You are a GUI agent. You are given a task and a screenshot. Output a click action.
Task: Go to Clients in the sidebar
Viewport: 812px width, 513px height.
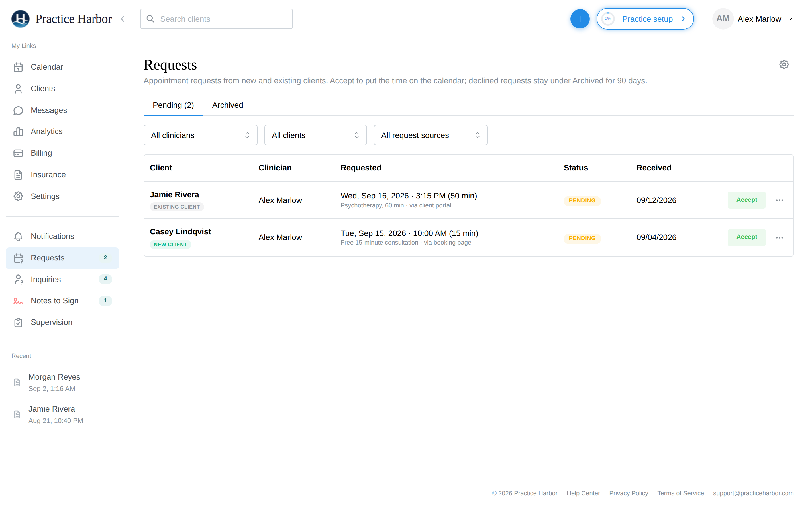62,89
